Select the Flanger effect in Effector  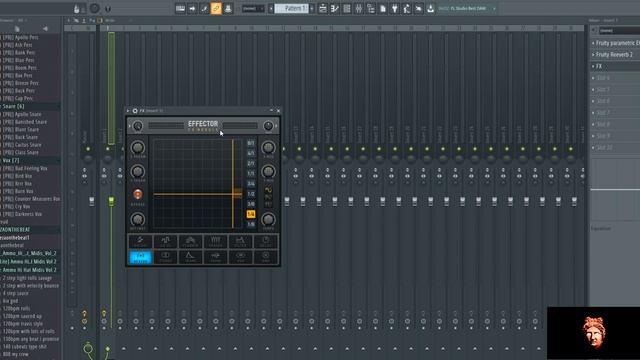(190, 241)
